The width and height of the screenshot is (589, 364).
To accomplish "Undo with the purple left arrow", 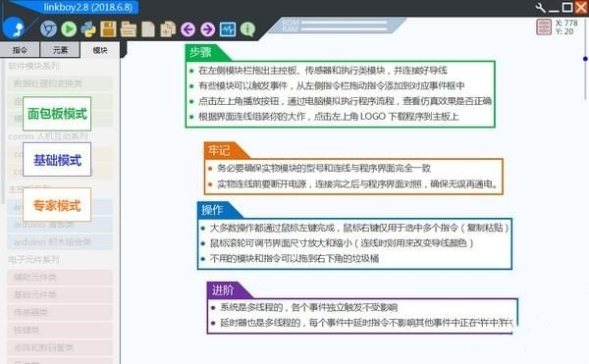I will [x=187, y=29].
